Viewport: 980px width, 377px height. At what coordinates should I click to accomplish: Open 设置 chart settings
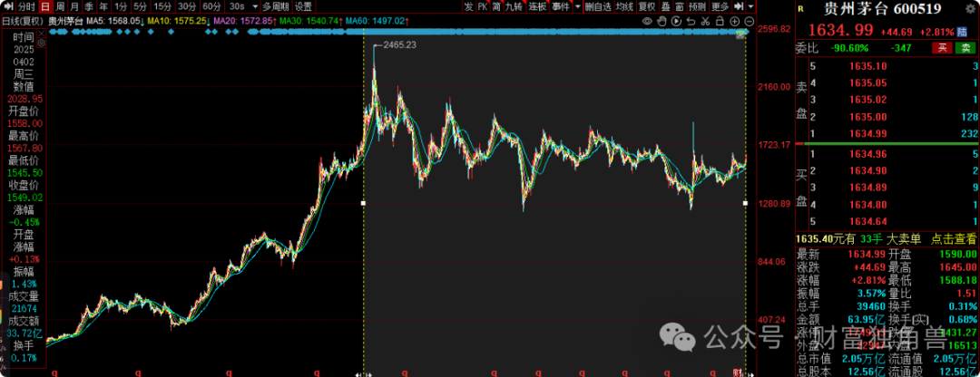pos(304,6)
